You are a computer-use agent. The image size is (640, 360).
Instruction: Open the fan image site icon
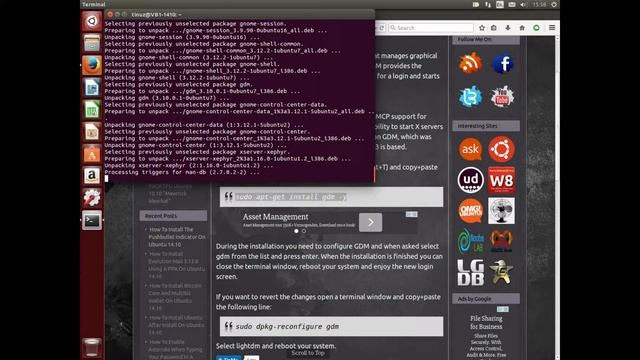501,211
